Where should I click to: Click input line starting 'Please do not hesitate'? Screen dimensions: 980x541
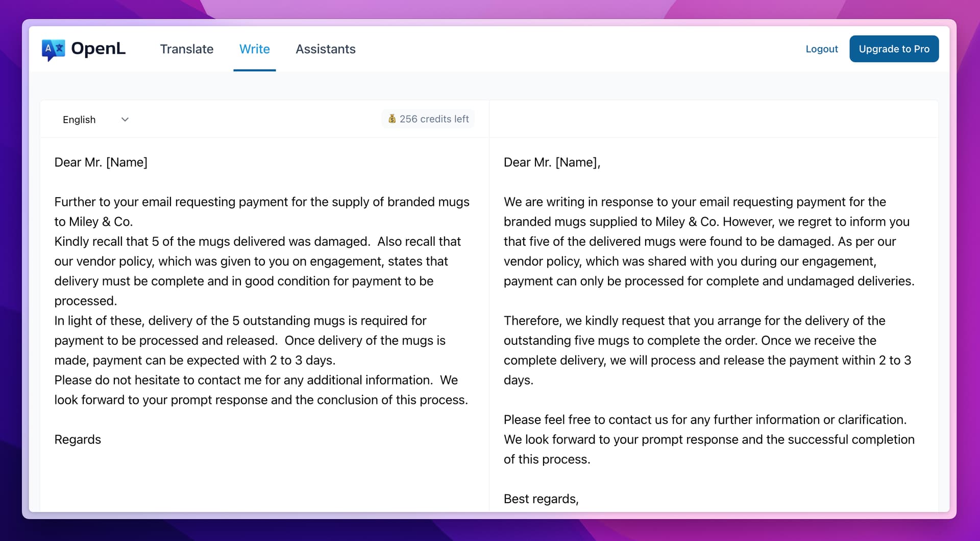[256, 380]
